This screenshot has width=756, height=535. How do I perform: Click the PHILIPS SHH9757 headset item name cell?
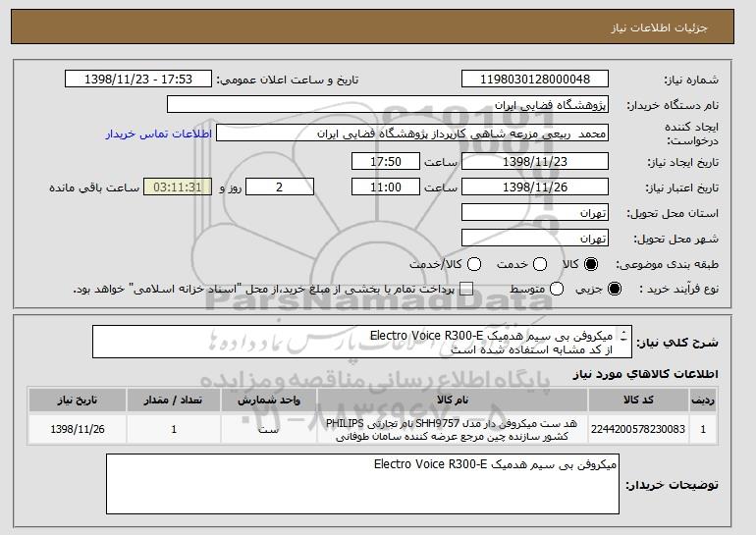pyautogui.click(x=453, y=429)
